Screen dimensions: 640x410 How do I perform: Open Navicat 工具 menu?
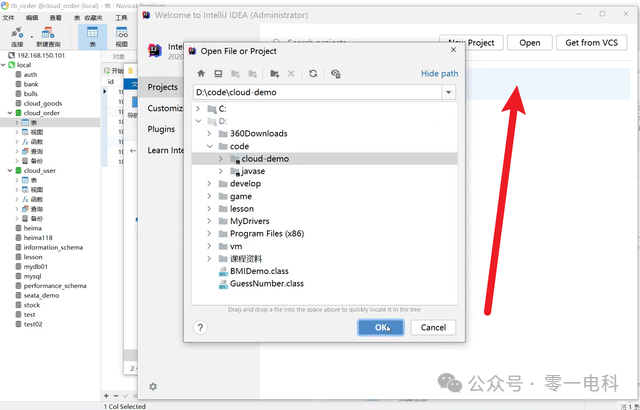click(121, 18)
